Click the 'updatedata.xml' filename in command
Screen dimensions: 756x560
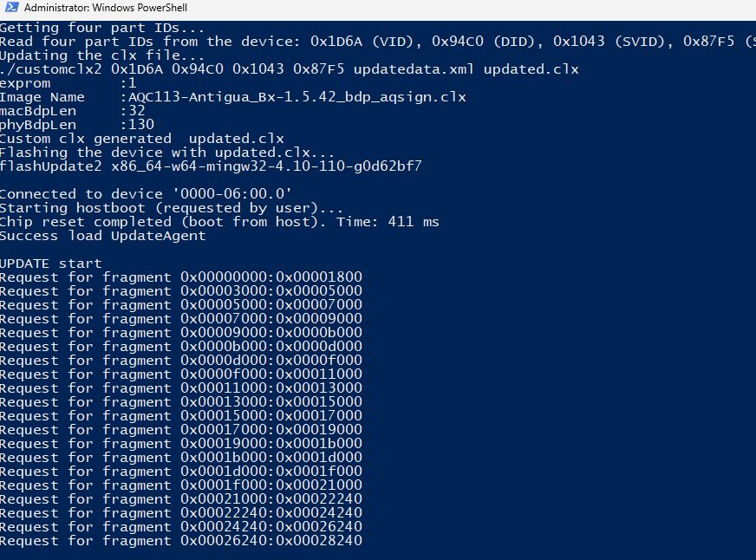coord(414,69)
